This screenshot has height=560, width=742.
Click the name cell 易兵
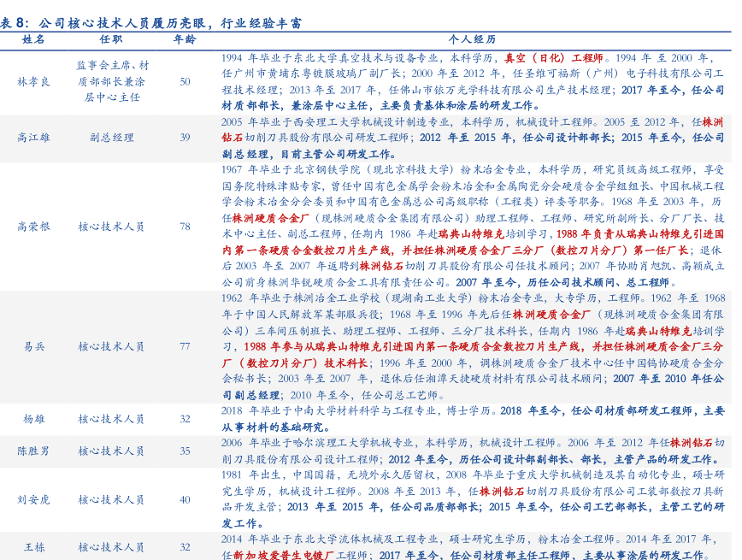click(x=34, y=346)
